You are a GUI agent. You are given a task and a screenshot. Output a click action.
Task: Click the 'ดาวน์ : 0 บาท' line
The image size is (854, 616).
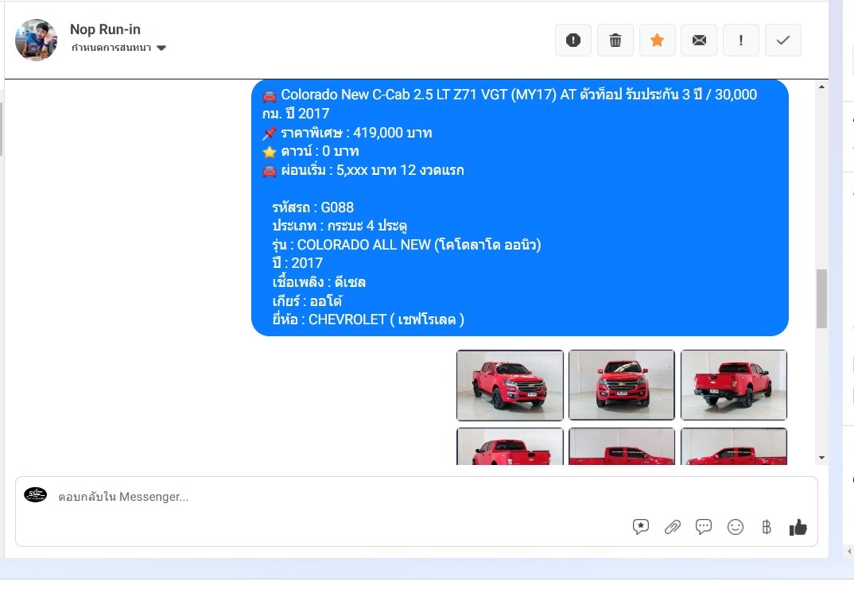click(320, 151)
